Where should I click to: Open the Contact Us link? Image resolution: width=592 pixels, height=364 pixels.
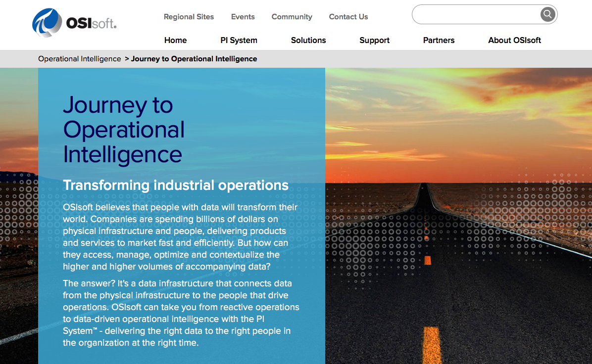click(348, 17)
